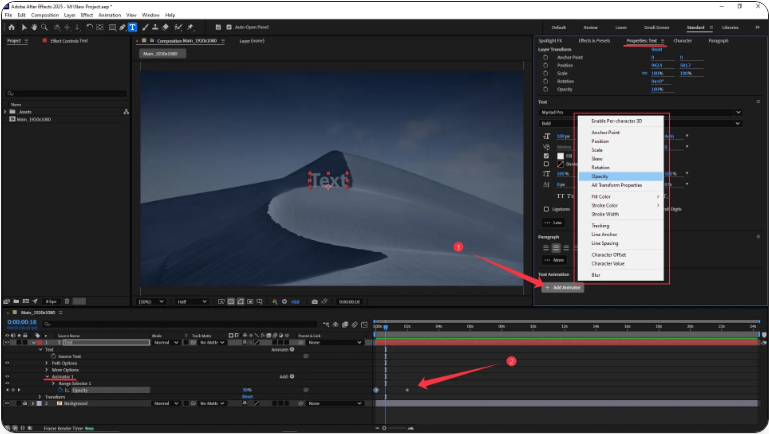
Task: Click the Add Animator button
Action: tap(563, 287)
